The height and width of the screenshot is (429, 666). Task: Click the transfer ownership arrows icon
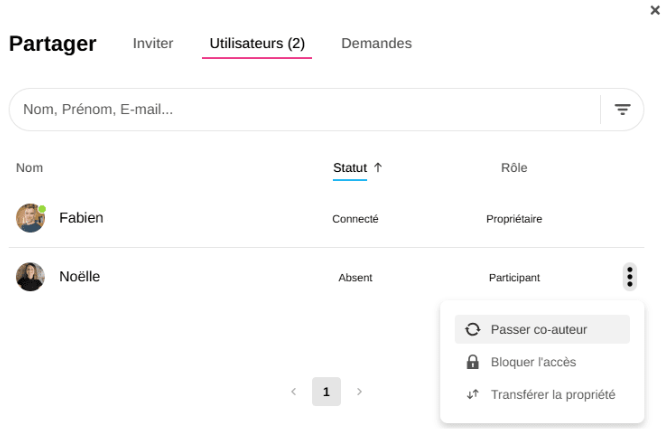[473, 395]
